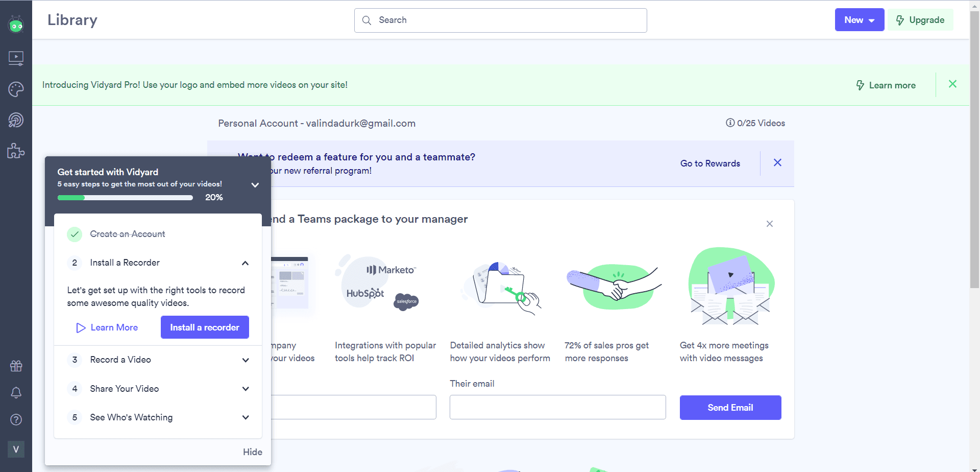Screen dimensions: 980x472
Task: Open the user profile V avatar
Action: point(16,449)
